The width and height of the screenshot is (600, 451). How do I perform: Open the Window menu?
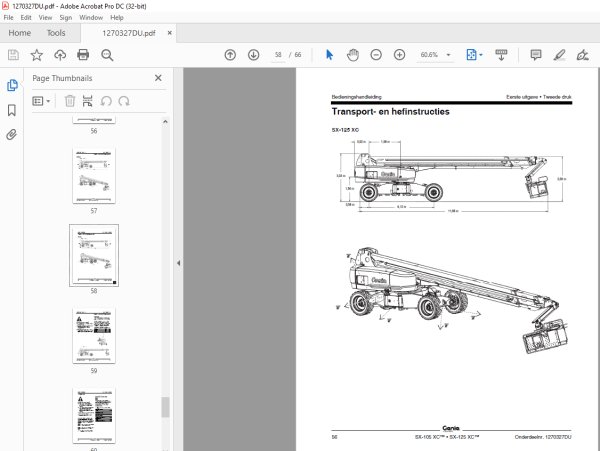click(91, 18)
